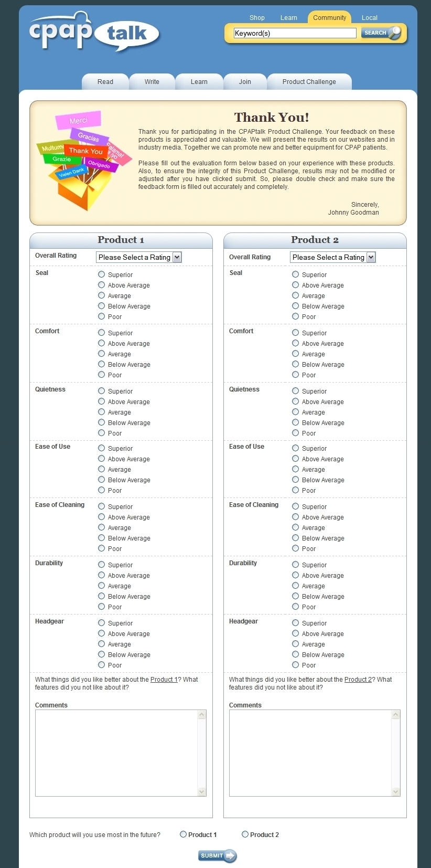Select Average for Product 1 Seal
This screenshot has height=868, width=431.
pyautogui.click(x=102, y=295)
